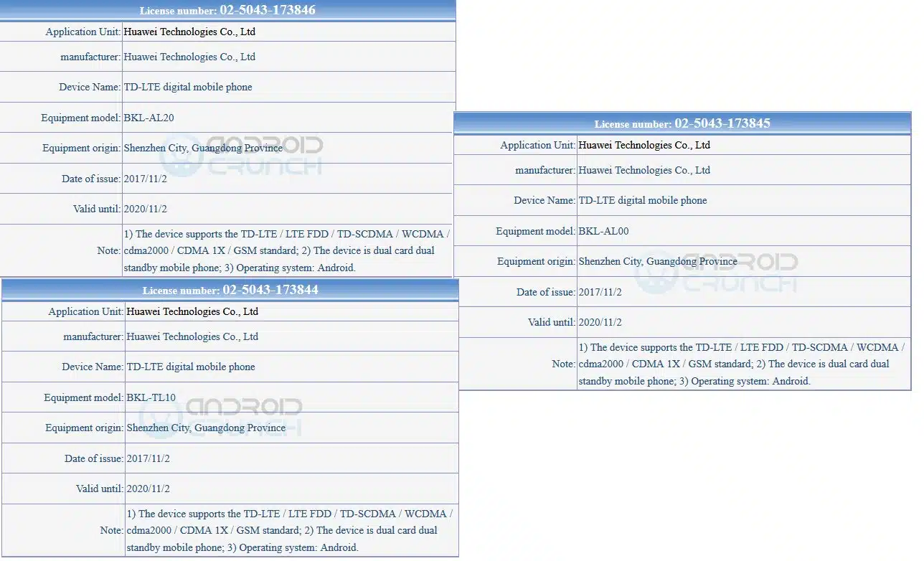Click manufacturer value in license 173845 table
Viewport: 924px width, 561px height.
(644, 170)
